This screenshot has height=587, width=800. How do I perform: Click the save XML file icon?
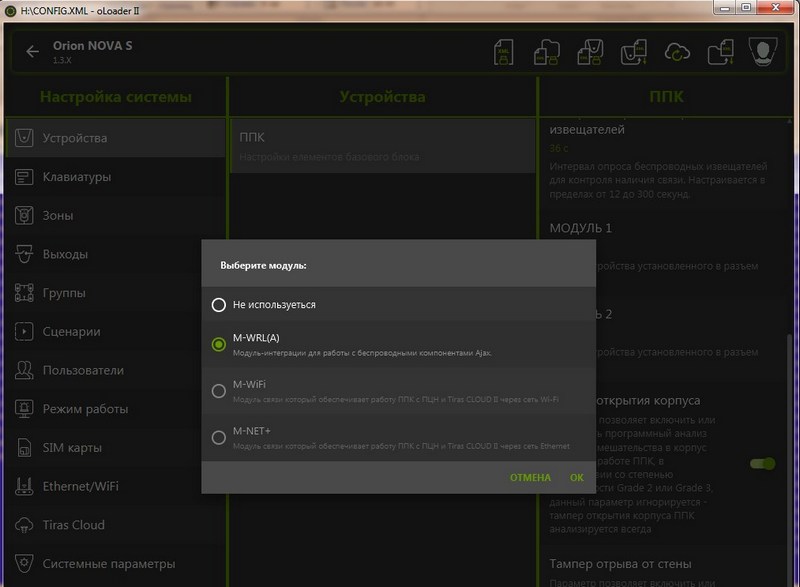[x=504, y=52]
